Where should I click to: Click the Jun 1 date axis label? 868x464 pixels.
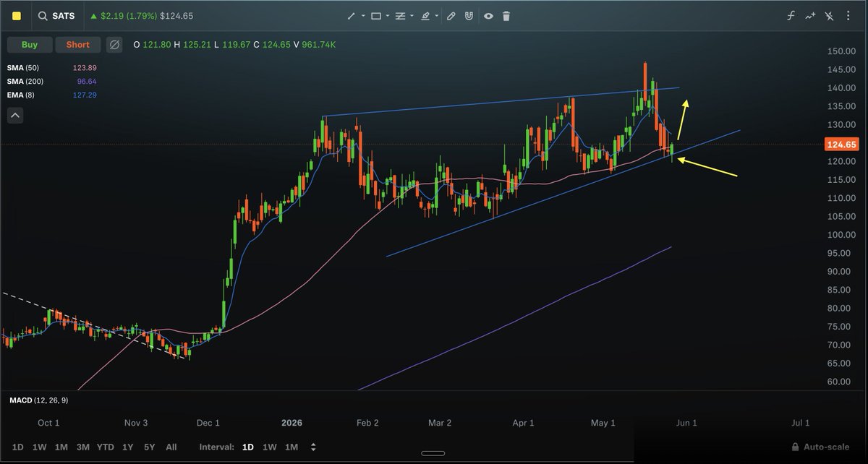pyautogui.click(x=686, y=423)
